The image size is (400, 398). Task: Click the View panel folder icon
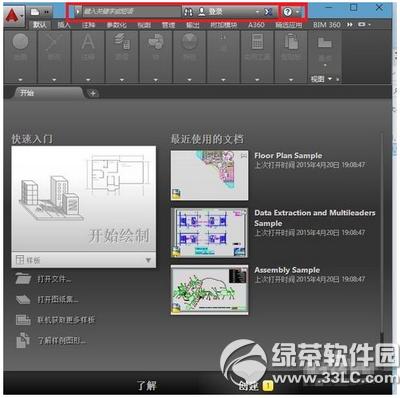(x=325, y=43)
